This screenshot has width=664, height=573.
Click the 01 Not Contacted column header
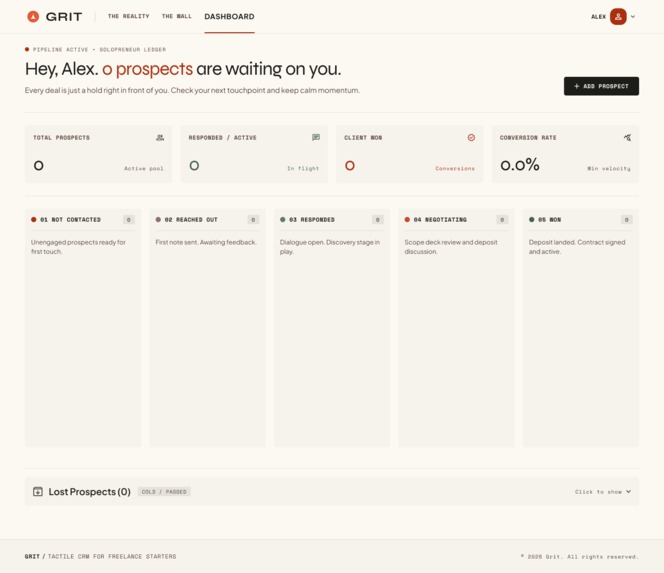(x=70, y=219)
